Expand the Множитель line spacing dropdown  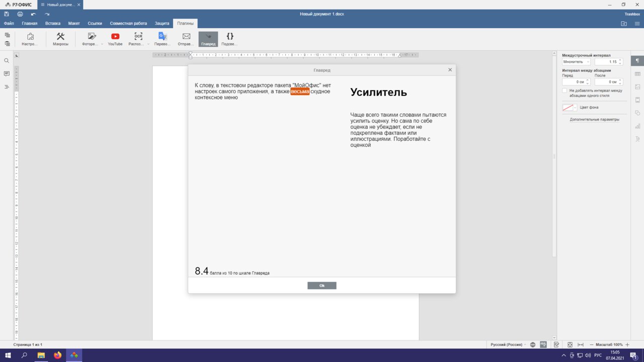pos(577,62)
